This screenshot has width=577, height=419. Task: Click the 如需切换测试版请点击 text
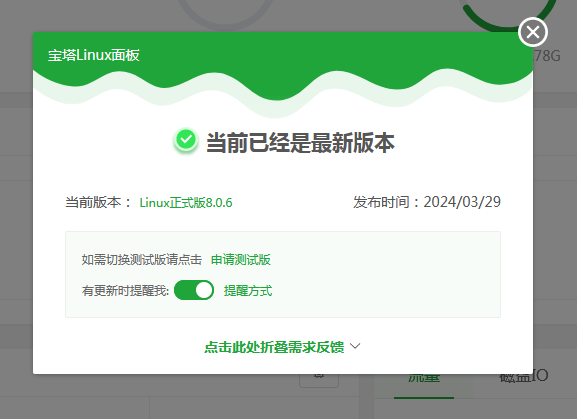142,260
